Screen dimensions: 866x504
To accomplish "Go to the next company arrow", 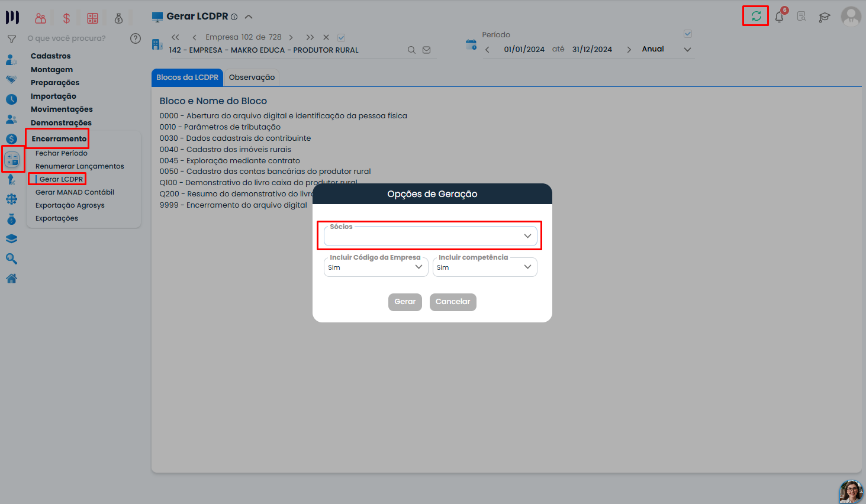I will click(291, 37).
